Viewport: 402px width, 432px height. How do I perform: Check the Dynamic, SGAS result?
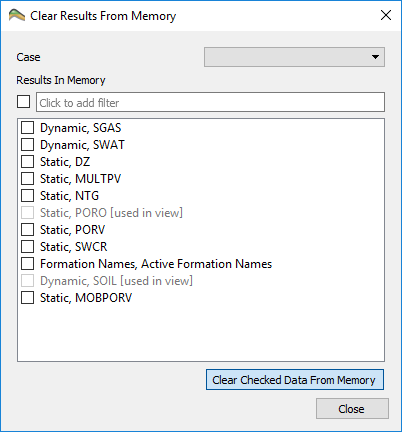tap(27, 128)
